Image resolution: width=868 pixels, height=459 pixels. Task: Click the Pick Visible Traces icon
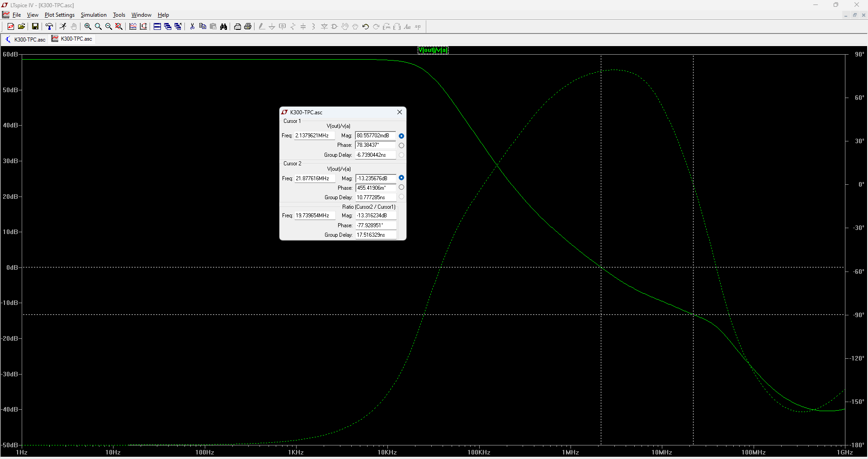coord(133,27)
